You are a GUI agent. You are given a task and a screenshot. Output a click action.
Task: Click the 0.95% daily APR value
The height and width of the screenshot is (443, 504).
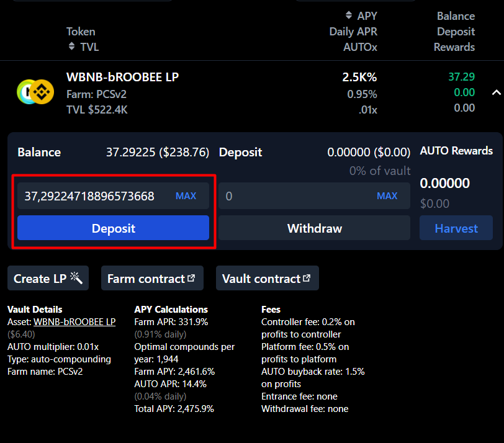[x=362, y=94]
